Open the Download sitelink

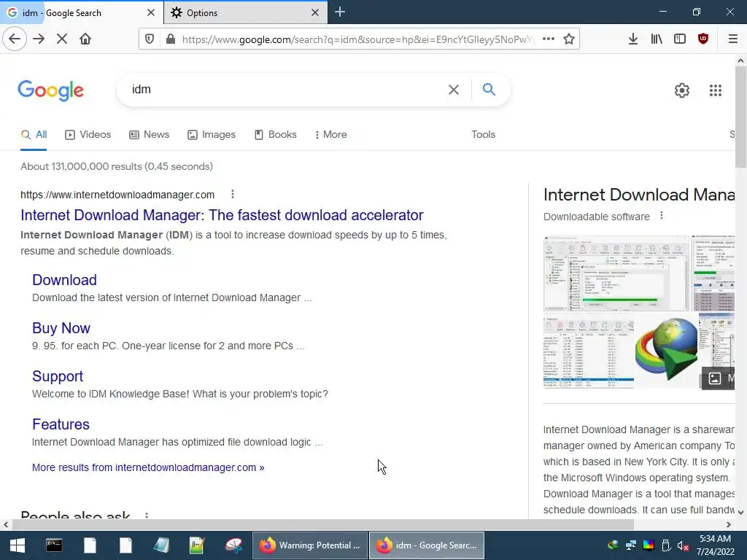click(64, 280)
